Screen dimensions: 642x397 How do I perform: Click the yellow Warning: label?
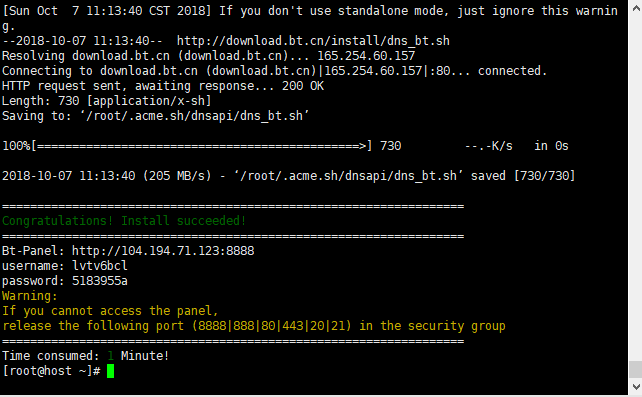coord(29,296)
